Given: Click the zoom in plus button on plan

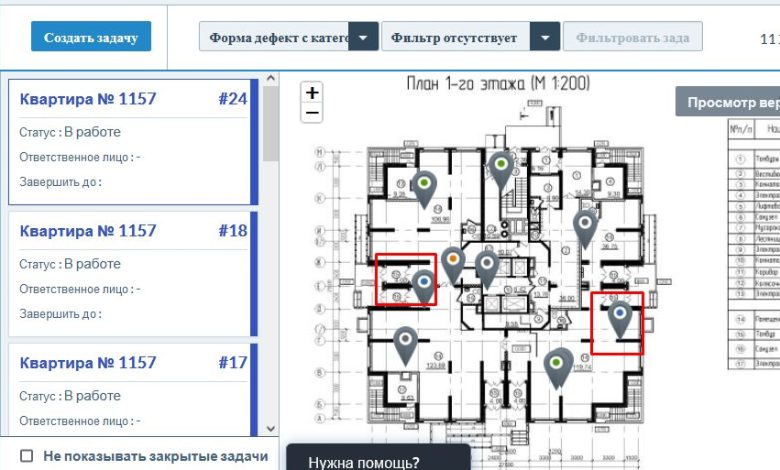Looking at the screenshot, I should click(313, 93).
